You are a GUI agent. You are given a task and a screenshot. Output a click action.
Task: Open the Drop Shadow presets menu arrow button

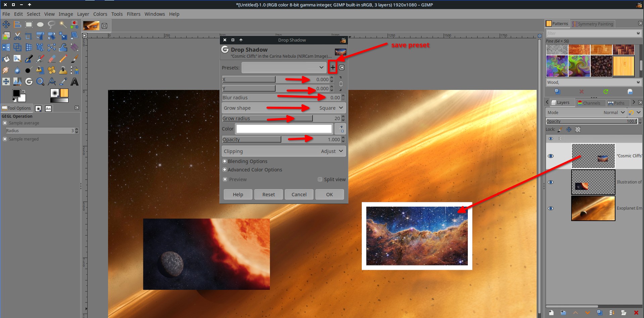[342, 67]
